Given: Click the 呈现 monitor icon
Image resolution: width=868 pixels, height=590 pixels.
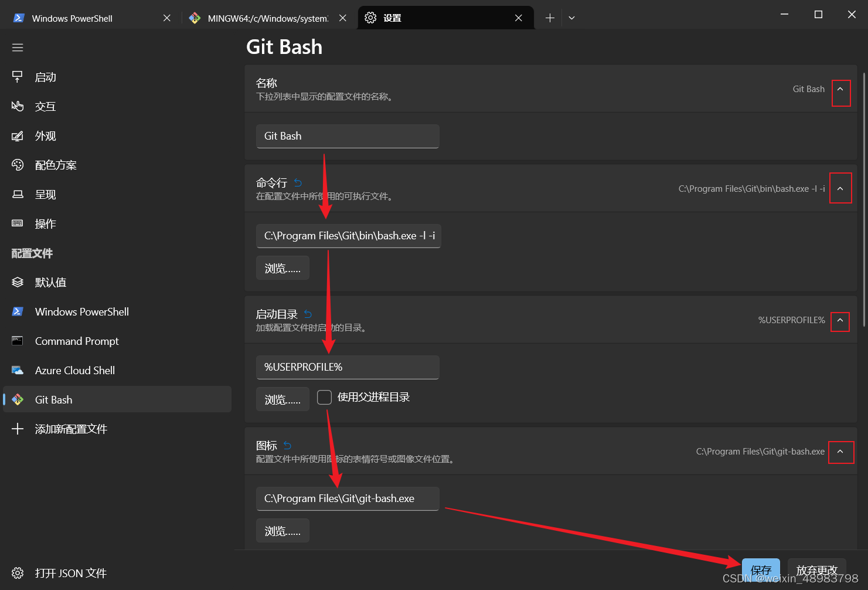Looking at the screenshot, I should pyautogui.click(x=18, y=194).
